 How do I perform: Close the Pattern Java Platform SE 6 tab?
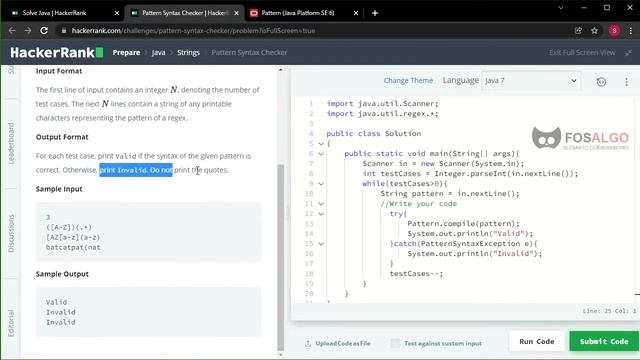[x=356, y=13]
